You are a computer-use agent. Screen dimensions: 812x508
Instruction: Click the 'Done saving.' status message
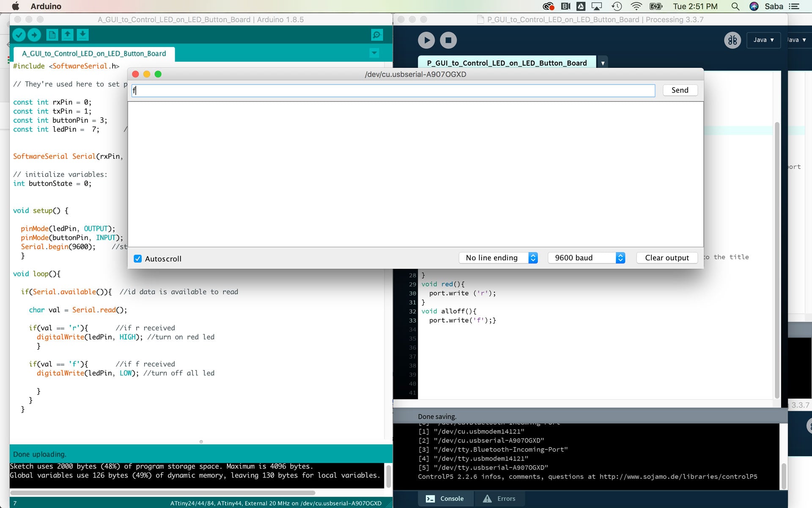tap(437, 417)
